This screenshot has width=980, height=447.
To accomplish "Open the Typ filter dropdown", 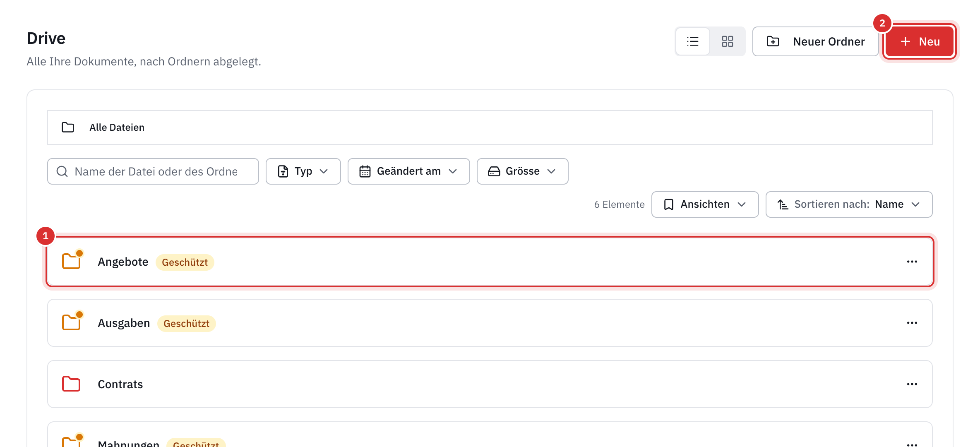I will point(303,171).
